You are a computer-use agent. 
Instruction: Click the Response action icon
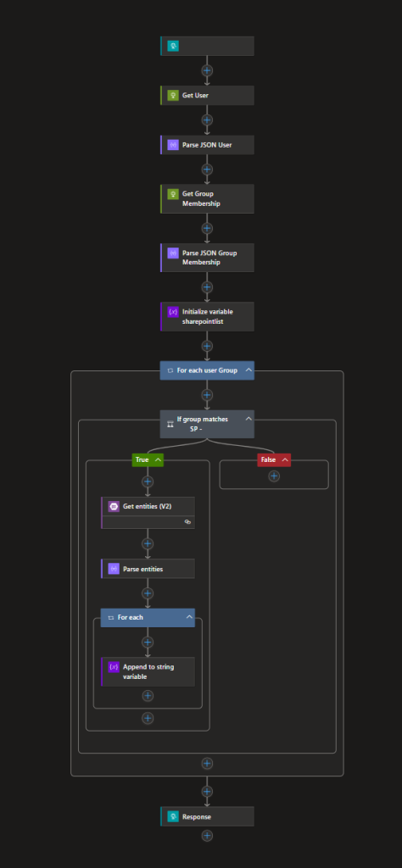[173, 816]
